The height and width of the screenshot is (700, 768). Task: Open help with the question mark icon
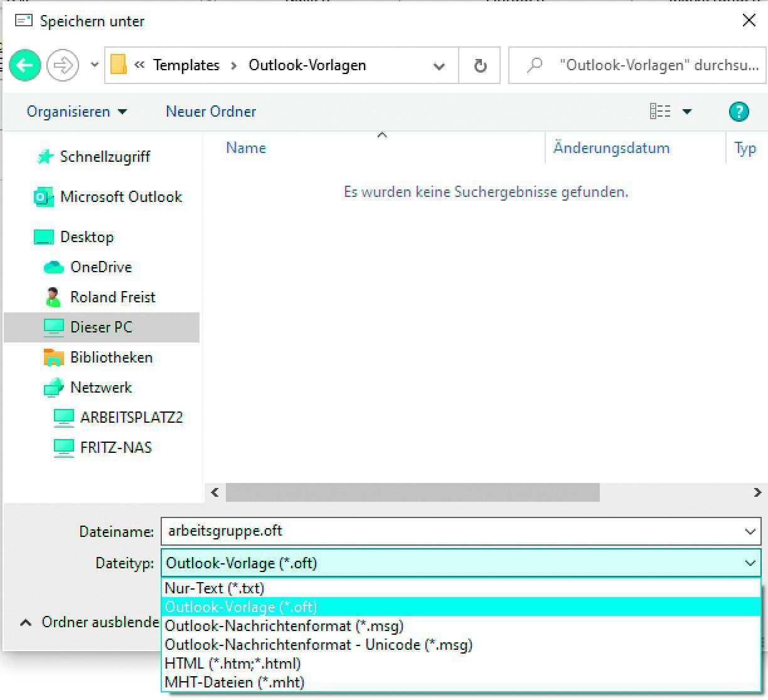(739, 112)
